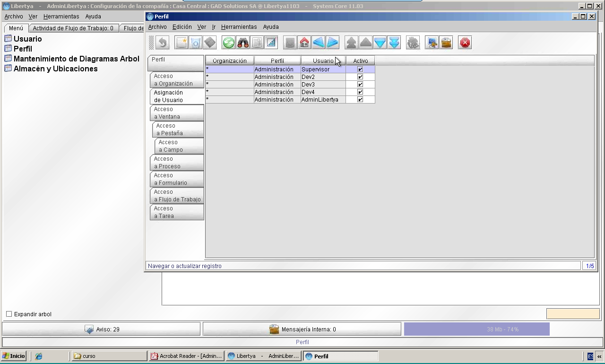Switch to Acceso a Ventana tab
605x364 pixels.
point(177,113)
